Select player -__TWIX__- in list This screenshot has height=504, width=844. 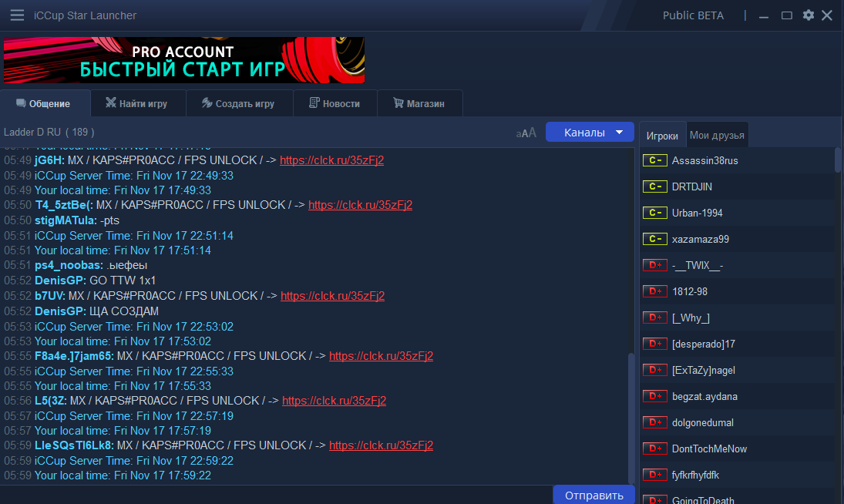[738, 265]
